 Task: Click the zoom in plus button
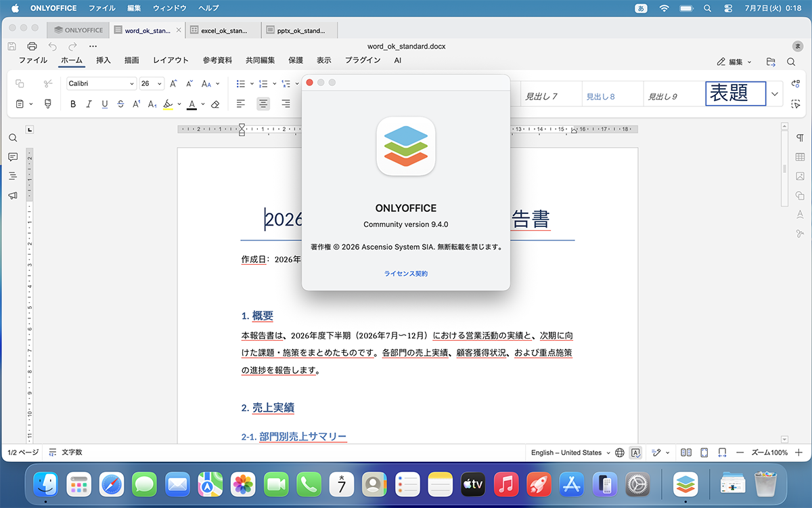(x=799, y=452)
